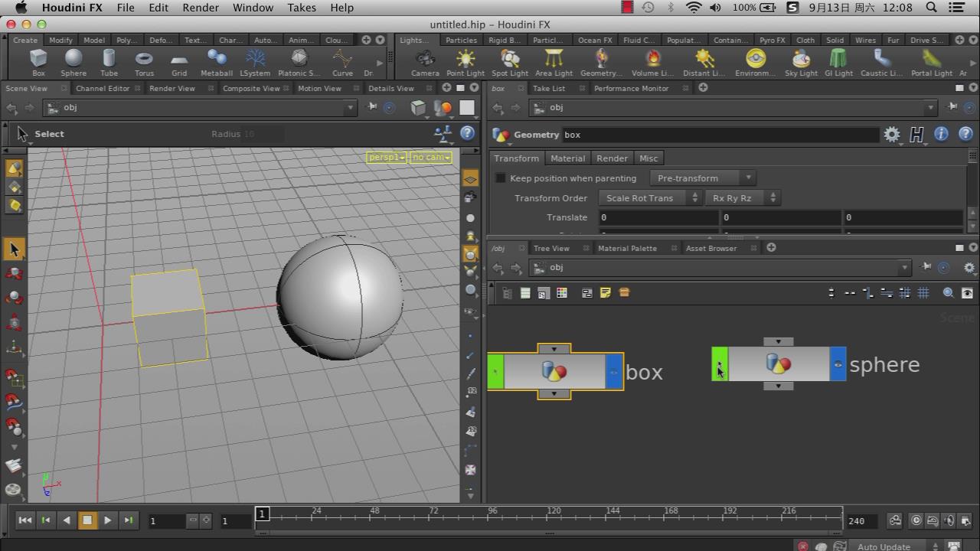980x551 pixels.
Task: Open the Tree View tab
Action: pos(551,248)
